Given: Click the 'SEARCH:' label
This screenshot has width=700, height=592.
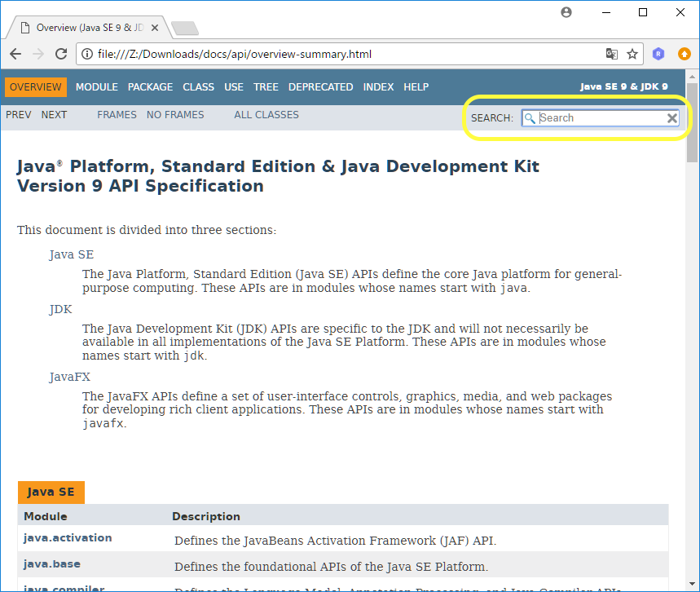Looking at the screenshot, I should pyautogui.click(x=492, y=118).
